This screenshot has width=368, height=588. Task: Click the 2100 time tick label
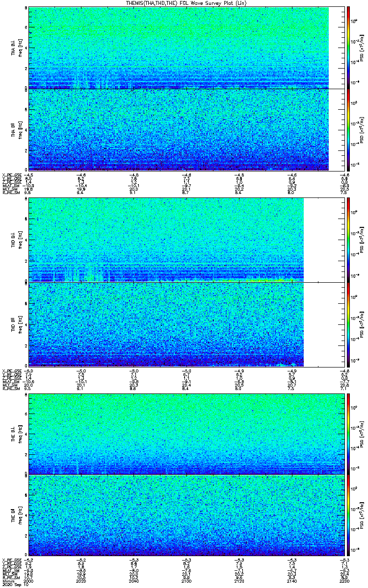[x=185, y=581]
